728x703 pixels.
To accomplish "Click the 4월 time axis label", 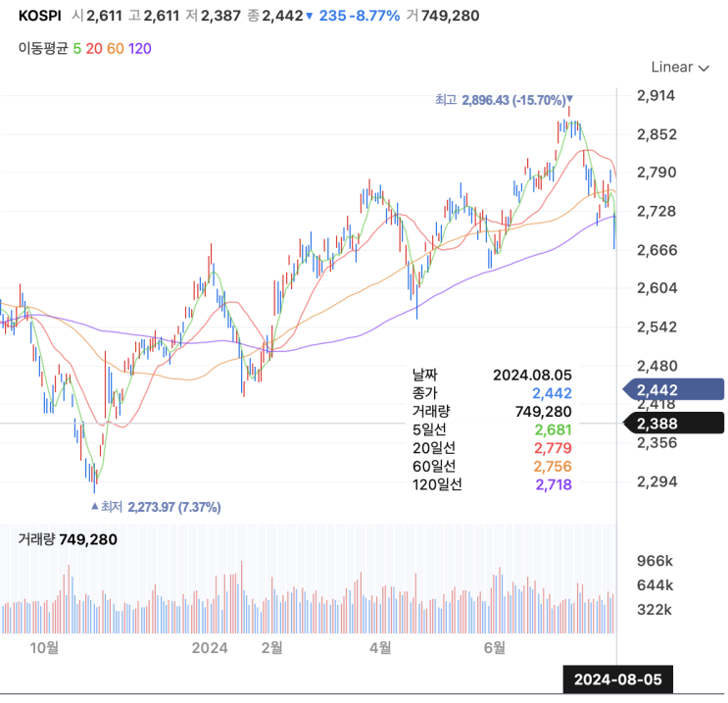I will [380, 647].
